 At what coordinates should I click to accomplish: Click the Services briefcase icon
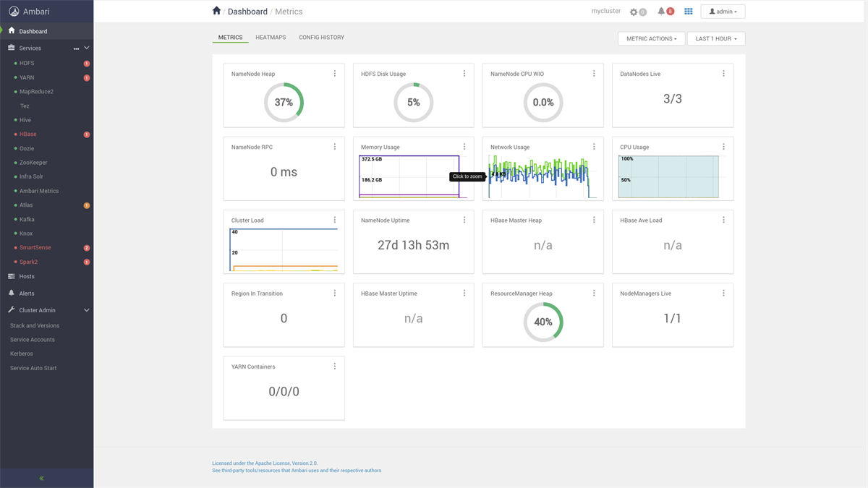[x=10, y=48]
